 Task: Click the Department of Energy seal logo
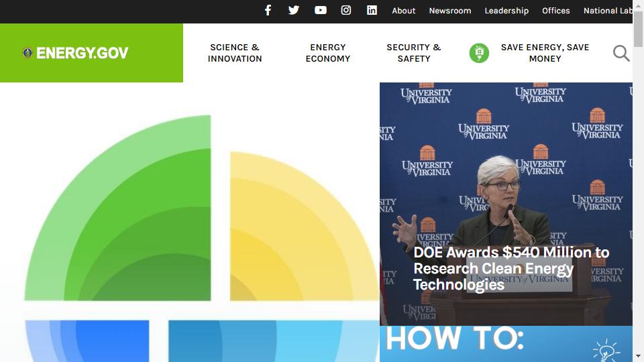click(x=28, y=53)
